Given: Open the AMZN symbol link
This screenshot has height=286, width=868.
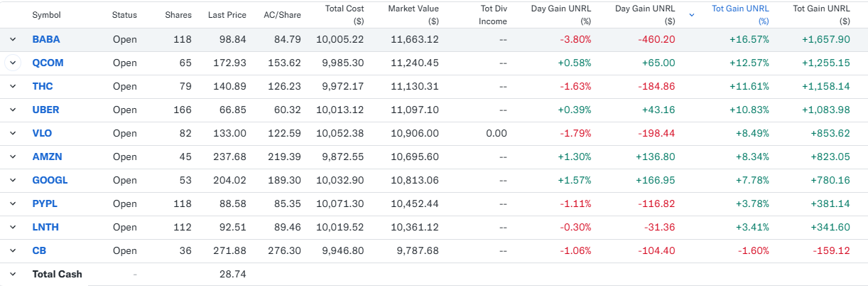Looking at the screenshot, I should tap(47, 157).
